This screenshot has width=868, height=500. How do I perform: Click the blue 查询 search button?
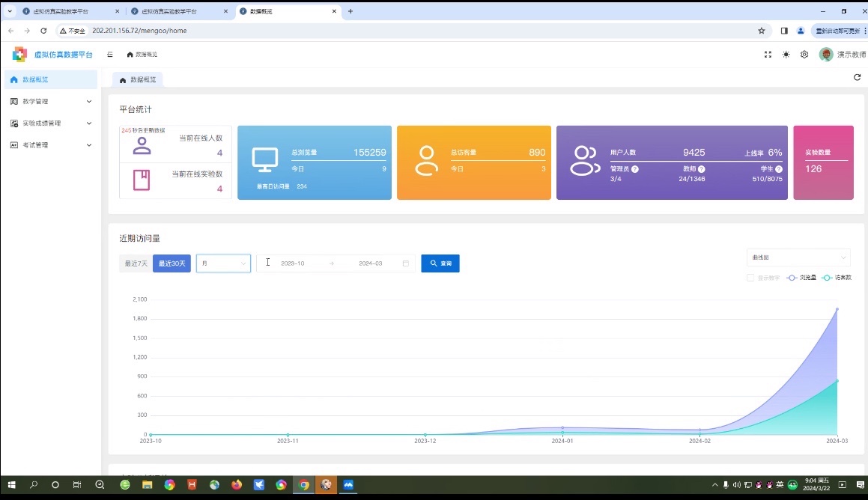coord(440,263)
